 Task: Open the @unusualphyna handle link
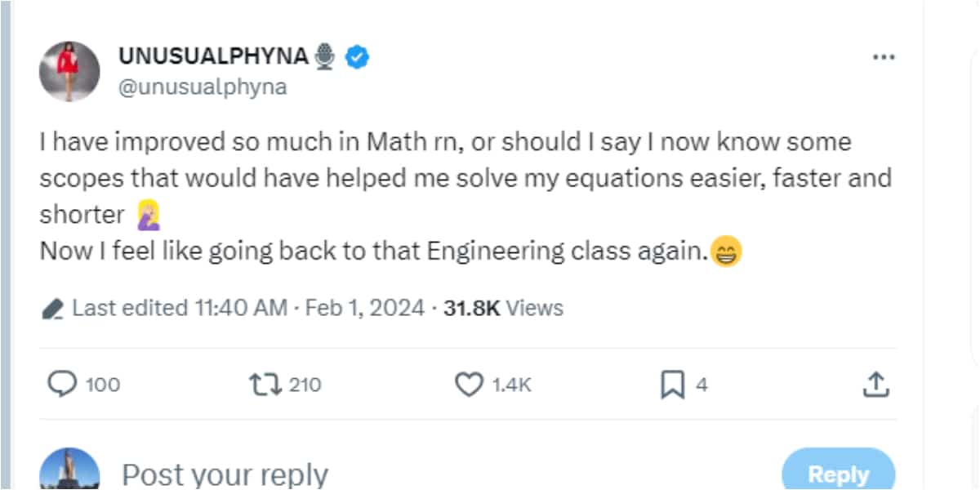[x=203, y=87]
